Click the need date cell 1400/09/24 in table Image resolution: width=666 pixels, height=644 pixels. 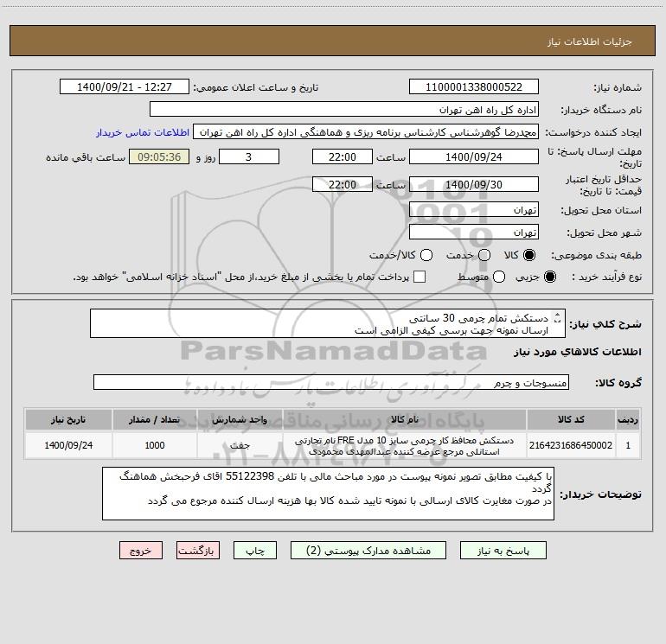tap(68, 445)
